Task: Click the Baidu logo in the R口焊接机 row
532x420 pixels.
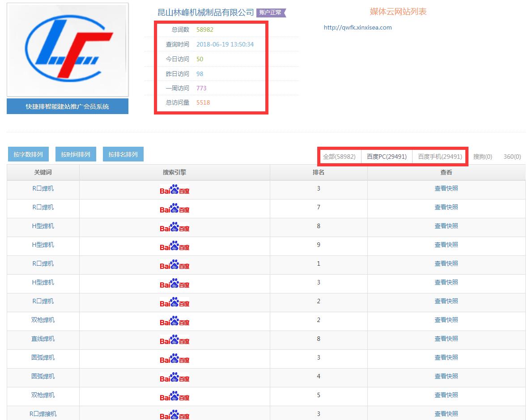Action: pyautogui.click(x=174, y=416)
